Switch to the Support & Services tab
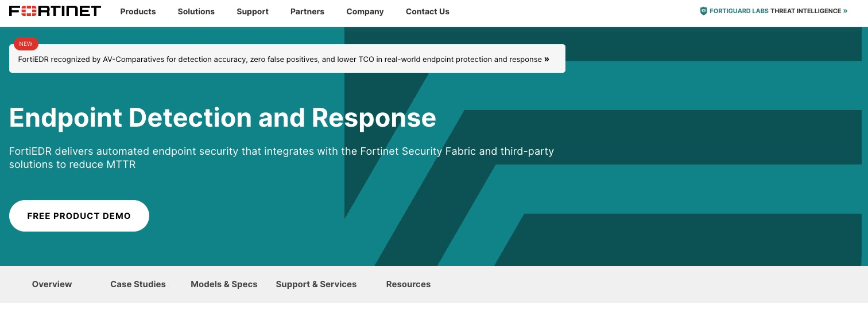Image resolution: width=868 pixels, height=321 pixels. tap(316, 284)
